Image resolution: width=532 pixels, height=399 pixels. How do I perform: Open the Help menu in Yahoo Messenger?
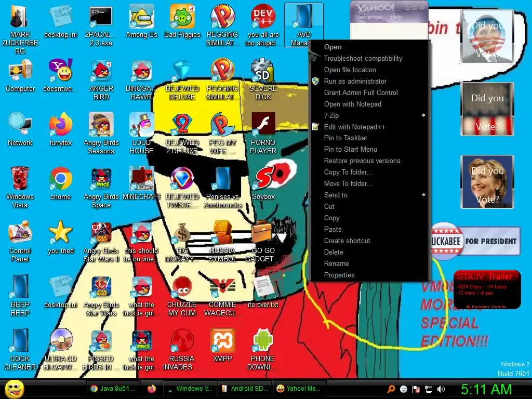(396, 17)
